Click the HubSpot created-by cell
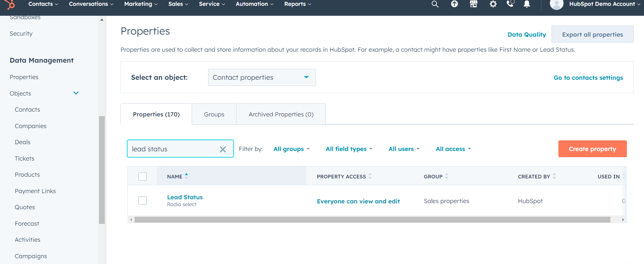 click(x=530, y=201)
